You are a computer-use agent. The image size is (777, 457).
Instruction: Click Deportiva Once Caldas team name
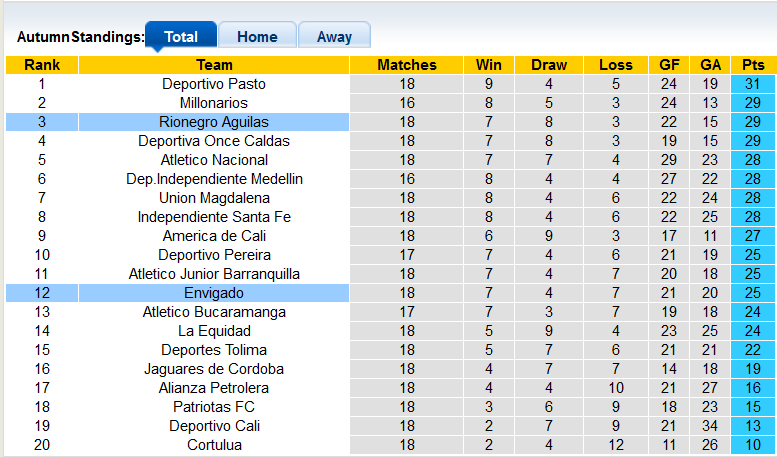214,141
